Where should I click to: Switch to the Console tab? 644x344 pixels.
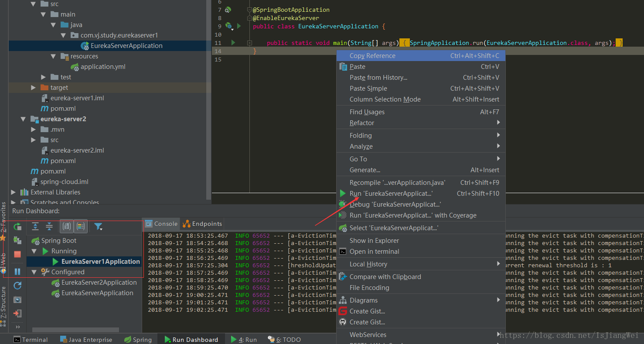(161, 224)
